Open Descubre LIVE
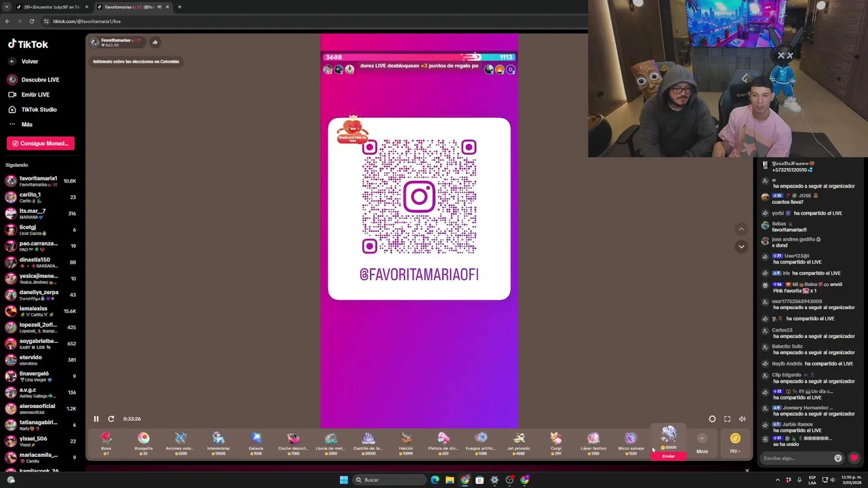 pos(34,79)
